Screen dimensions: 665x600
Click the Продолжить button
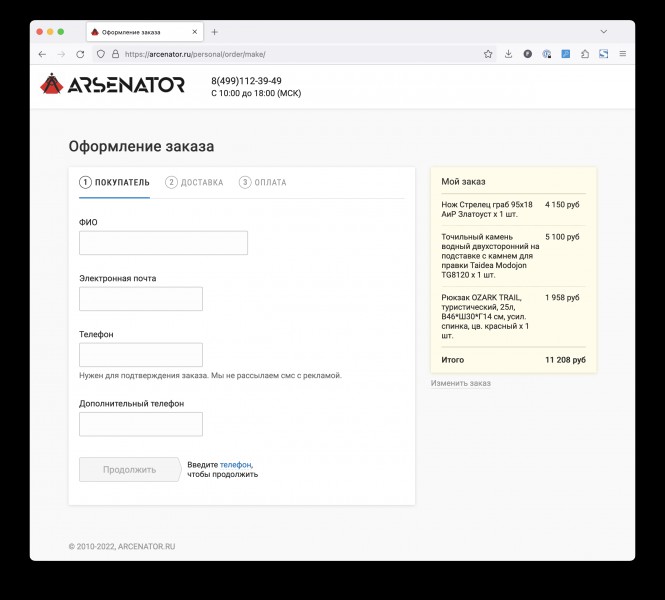[x=130, y=469]
